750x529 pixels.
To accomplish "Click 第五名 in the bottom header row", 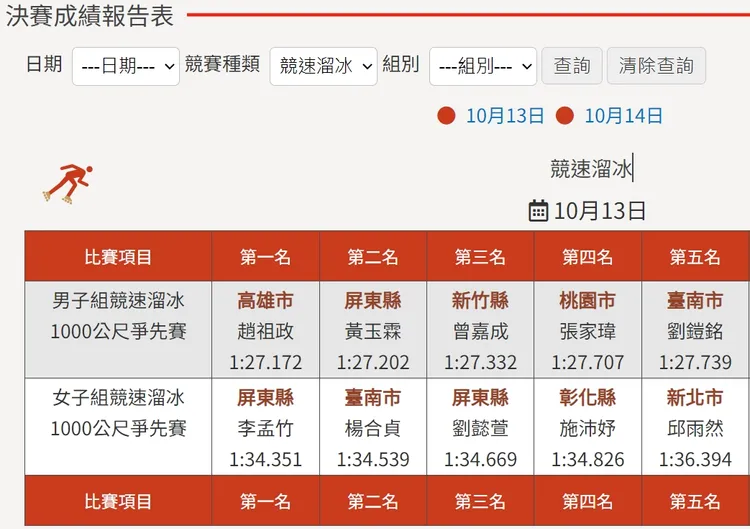I will tap(695, 501).
